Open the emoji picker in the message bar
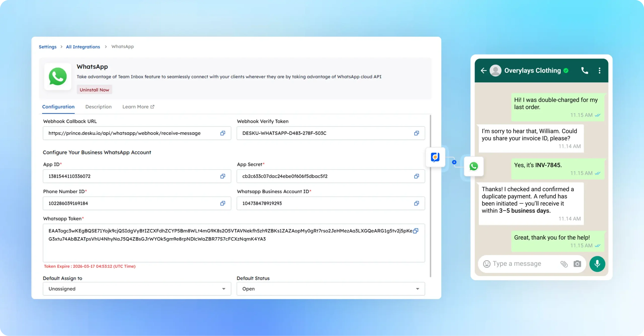The height and width of the screenshot is (336, 644). click(487, 264)
